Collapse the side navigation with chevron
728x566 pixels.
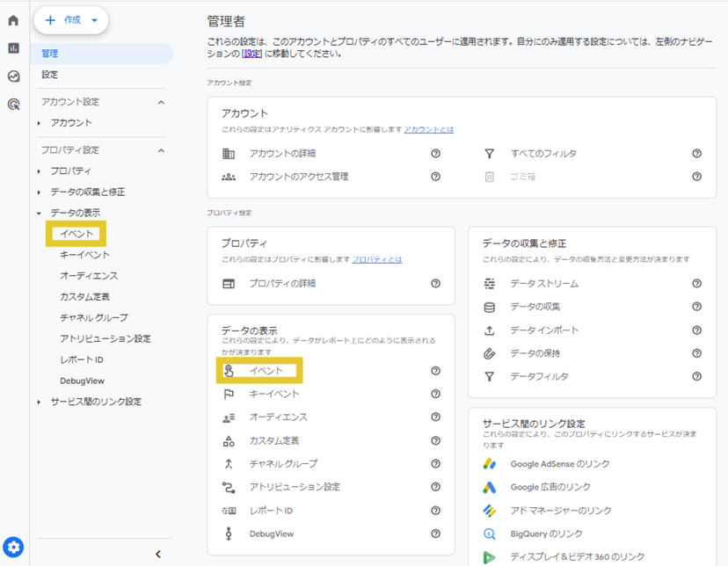[158, 554]
